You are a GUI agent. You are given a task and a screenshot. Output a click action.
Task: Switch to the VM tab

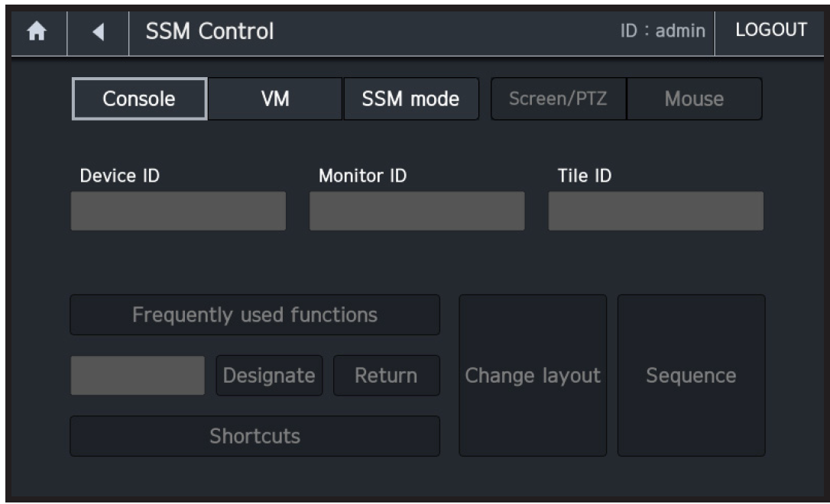275,99
